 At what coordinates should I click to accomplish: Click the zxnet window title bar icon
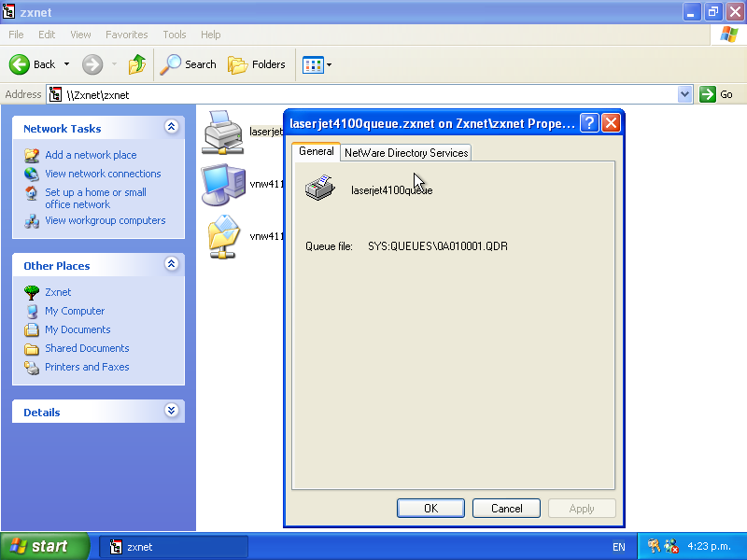pos(9,12)
